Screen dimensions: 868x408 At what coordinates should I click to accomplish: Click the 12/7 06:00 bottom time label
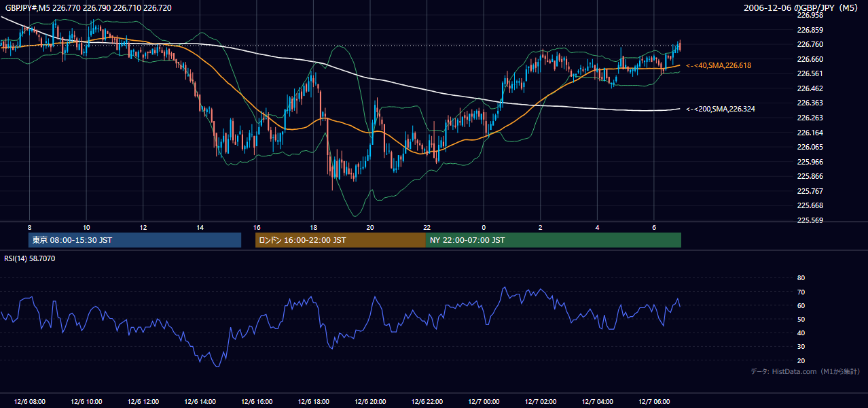click(653, 402)
